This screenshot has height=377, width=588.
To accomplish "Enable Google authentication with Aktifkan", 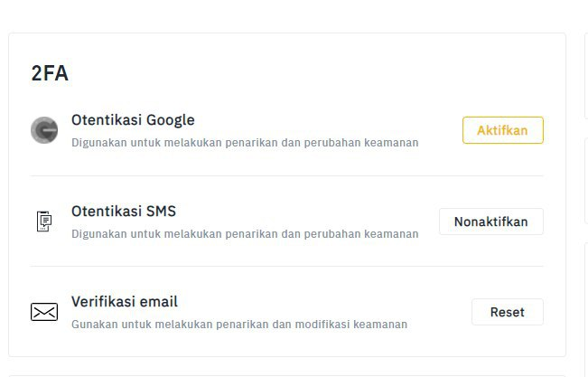I will (x=502, y=130).
